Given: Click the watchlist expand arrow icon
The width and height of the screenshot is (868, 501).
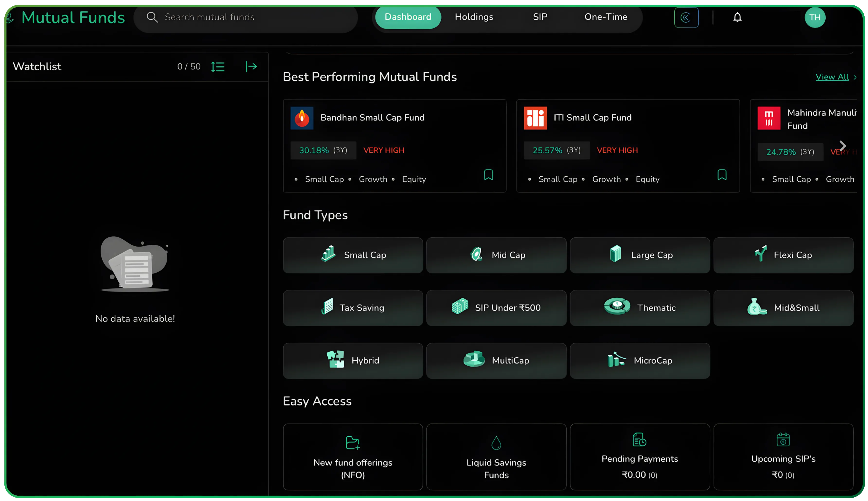Looking at the screenshot, I should 251,66.
